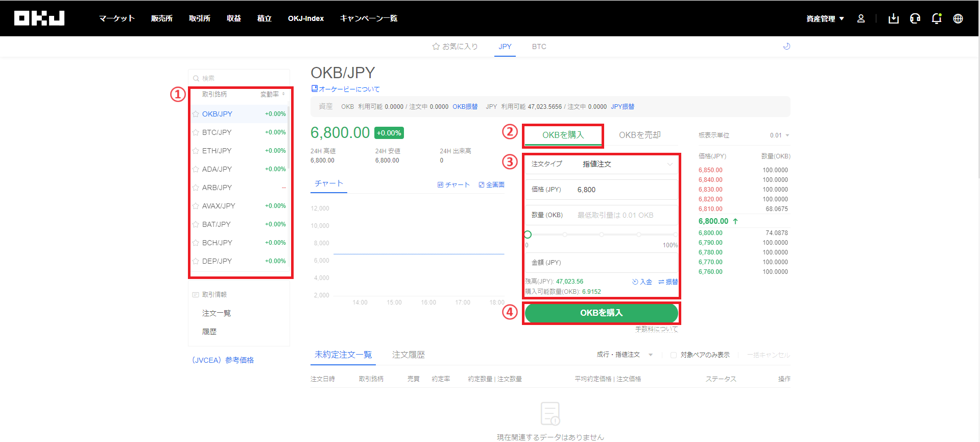Open 成行・指値注文 filter dropdown
Image resolution: width=980 pixels, height=442 pixels.
[x=625, y=355]
